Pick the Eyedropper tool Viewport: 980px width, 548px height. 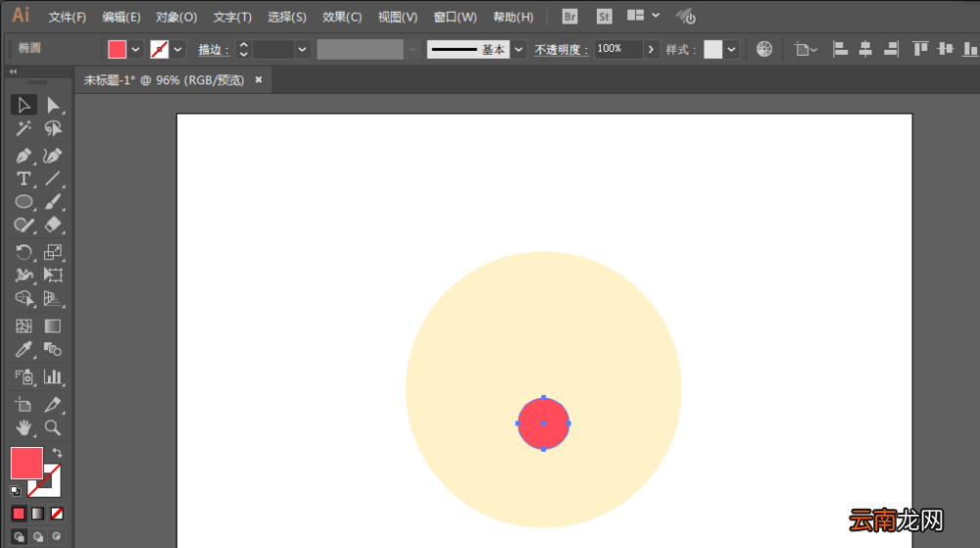[x=24, y=349]
